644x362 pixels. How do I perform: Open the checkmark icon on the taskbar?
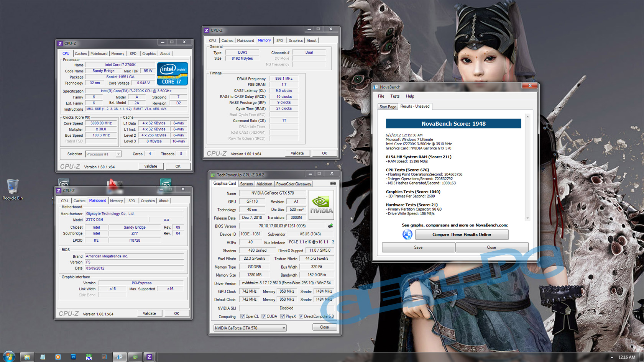pos(104,357)
